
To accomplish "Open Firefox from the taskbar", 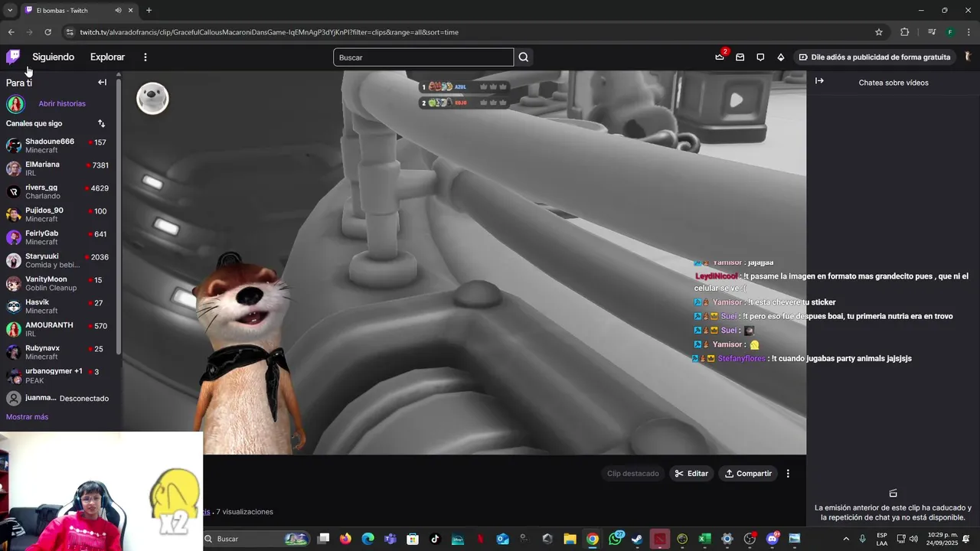I will point(345,539).
